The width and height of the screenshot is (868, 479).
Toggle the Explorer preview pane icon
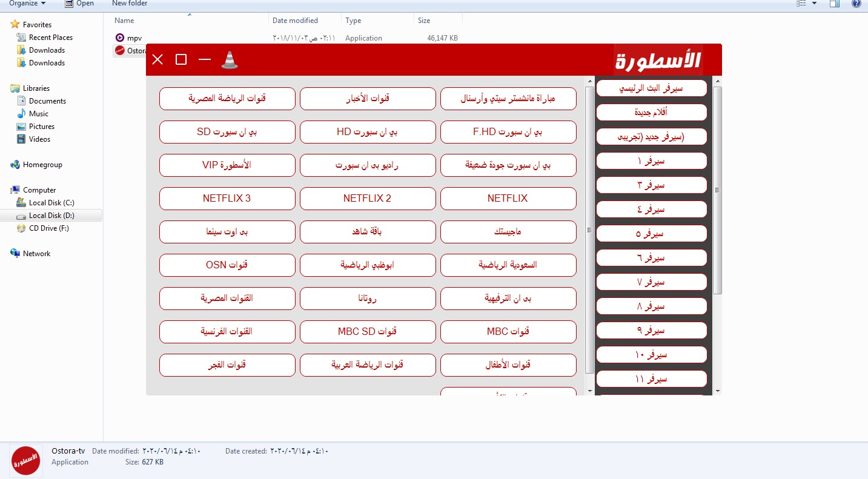pyautogui.click(x=835, y=4)
